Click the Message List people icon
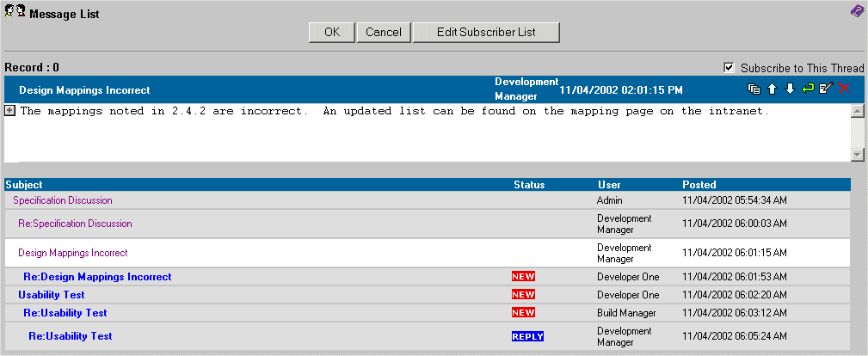 (x=15, y=12)
